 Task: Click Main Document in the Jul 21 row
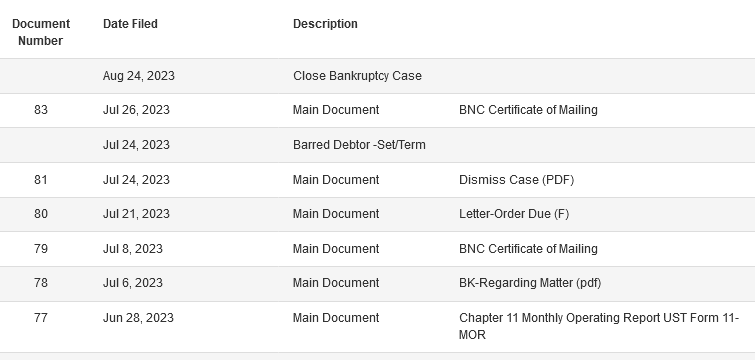336,214
